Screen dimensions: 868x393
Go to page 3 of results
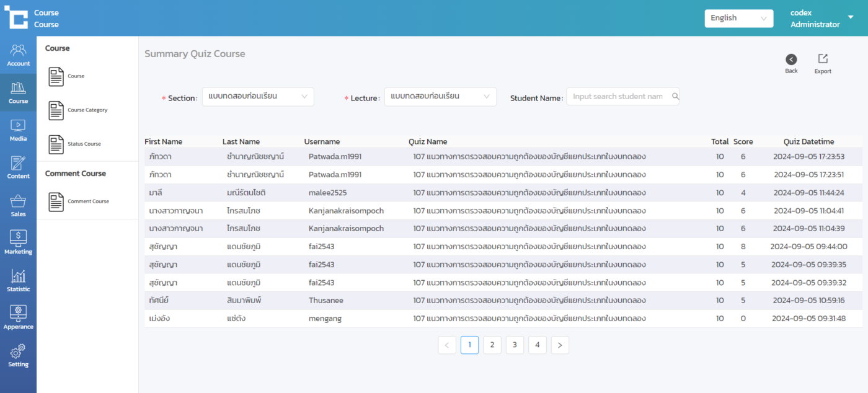coord(515,345)
